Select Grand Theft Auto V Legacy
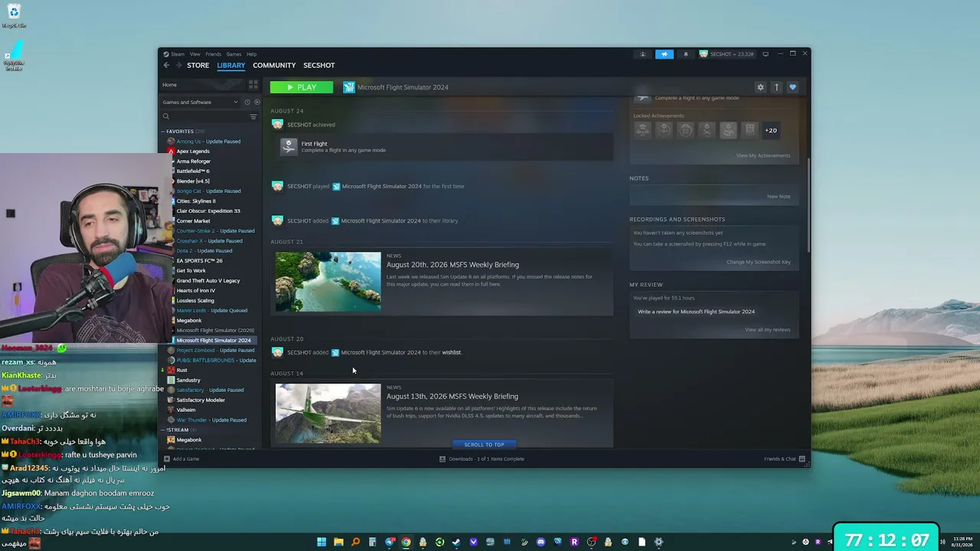 tap(208, 281)
